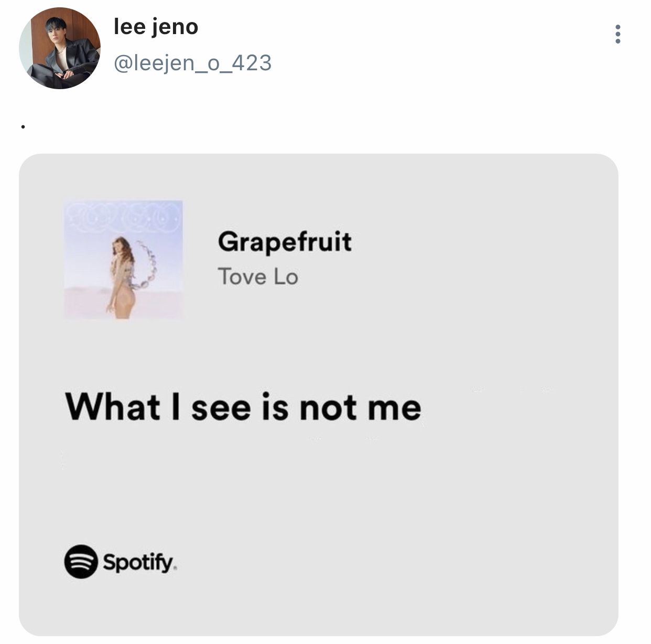Viewport: 651px width, 644px height.
Task: Open the Grapefruit album cover art
Action: point(123,260)
